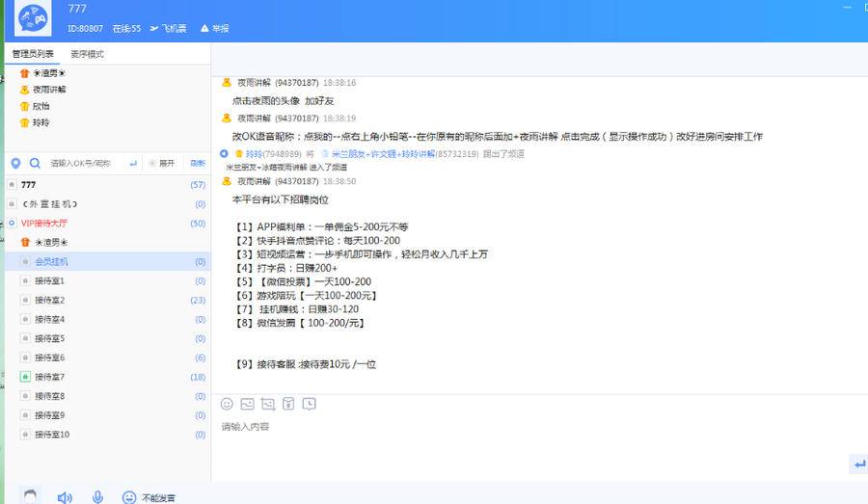The width and height of the screenshot is (868, 504).
Task: Click the send message arrow icon
Action: 858,464
